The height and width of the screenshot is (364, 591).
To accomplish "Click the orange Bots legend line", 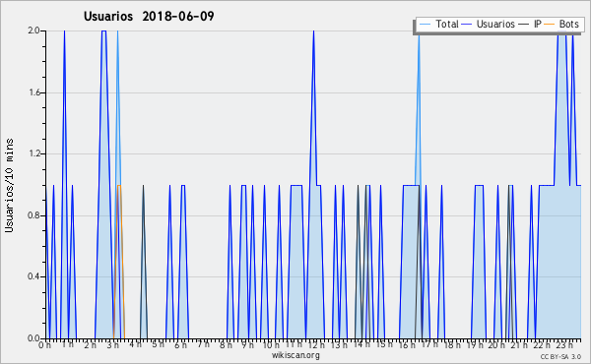I will (x=550, y=25).
